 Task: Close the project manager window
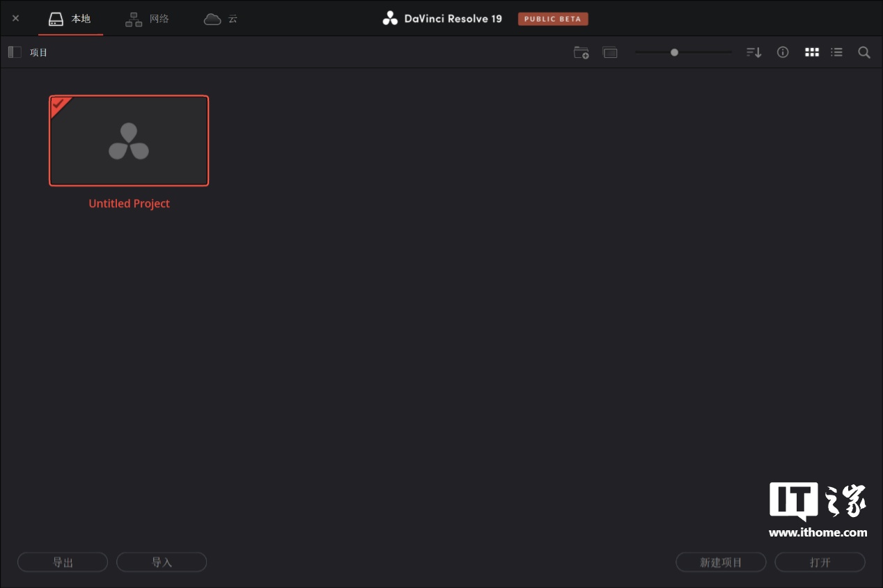(15, 18)
